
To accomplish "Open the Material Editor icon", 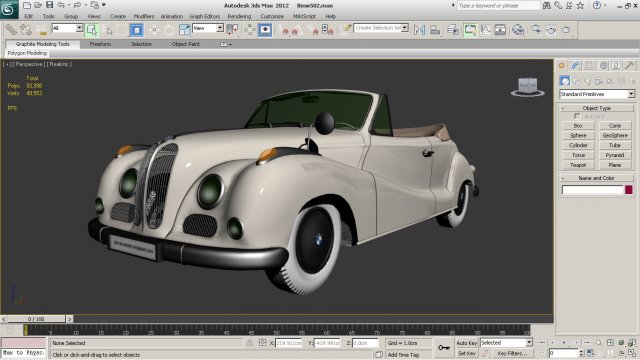I will pos(518,30).
